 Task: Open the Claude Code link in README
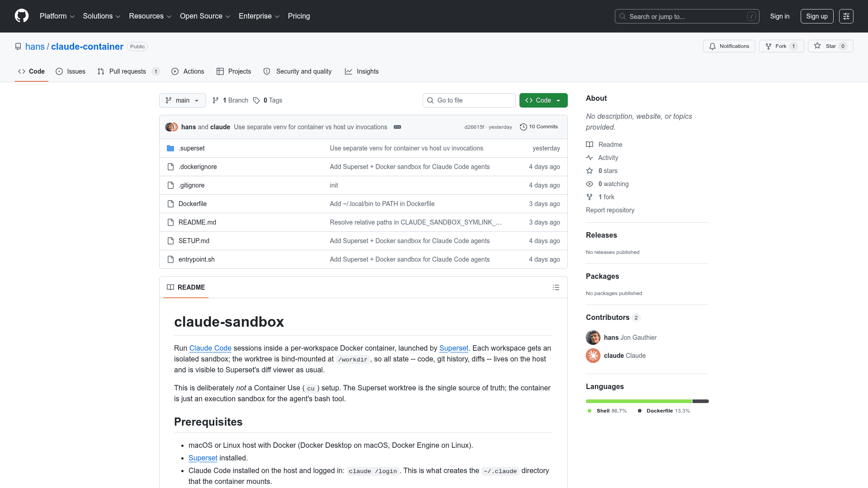click(210, 348)
